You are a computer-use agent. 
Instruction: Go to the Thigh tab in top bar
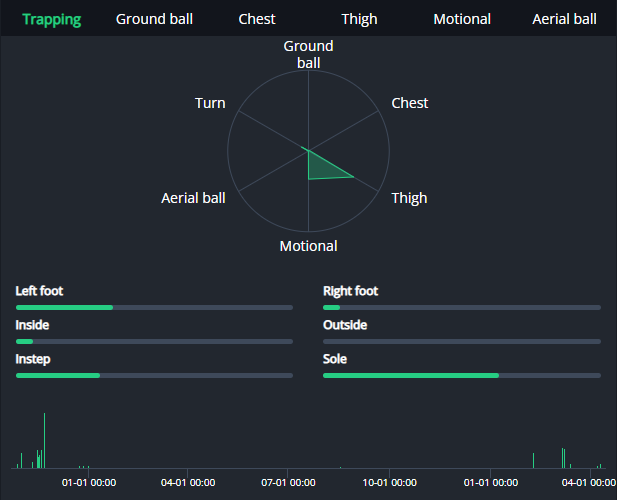(x=359, y=19)
